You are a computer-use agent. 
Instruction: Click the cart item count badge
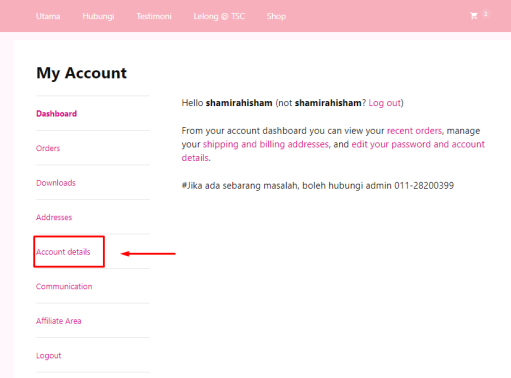coord(486,14)
